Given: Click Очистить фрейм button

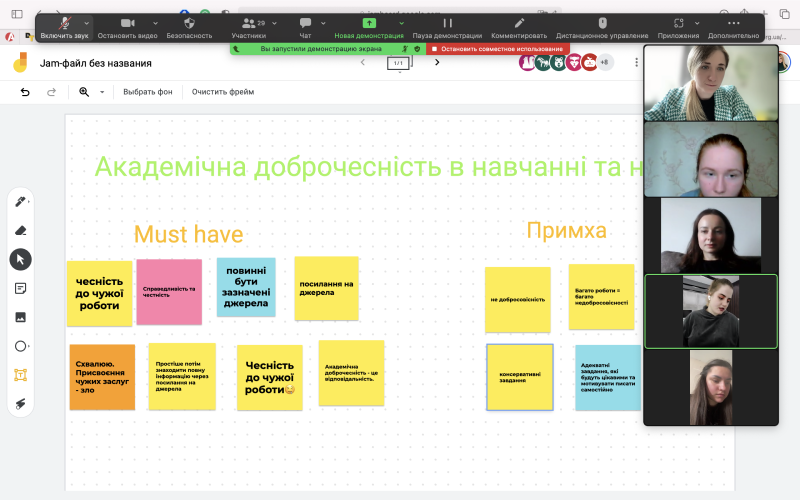Looking at the screenshot, I should (223, 92).
